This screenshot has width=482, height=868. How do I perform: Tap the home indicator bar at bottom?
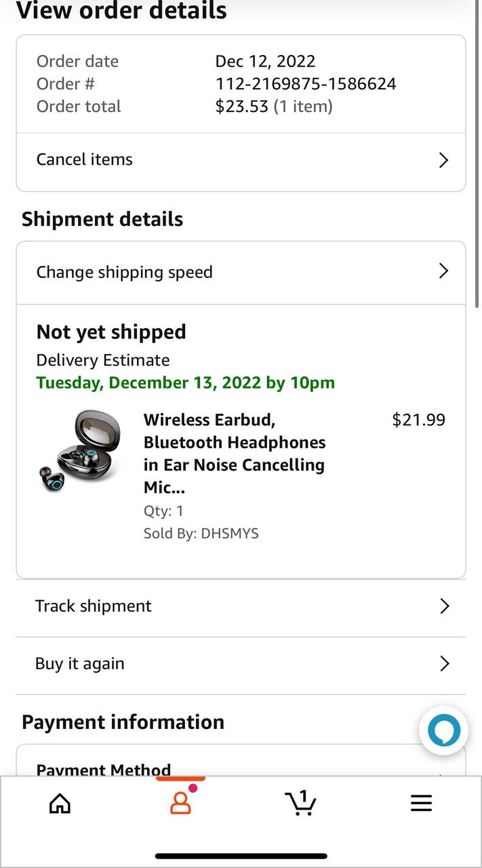coord(241,856)
